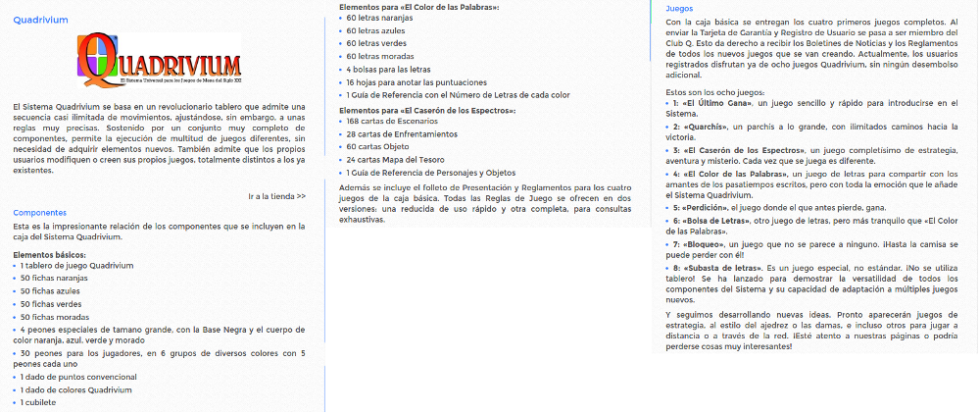
Task: Click game entry '8: «Subasta de letras»'
Action: pos(811,284)
